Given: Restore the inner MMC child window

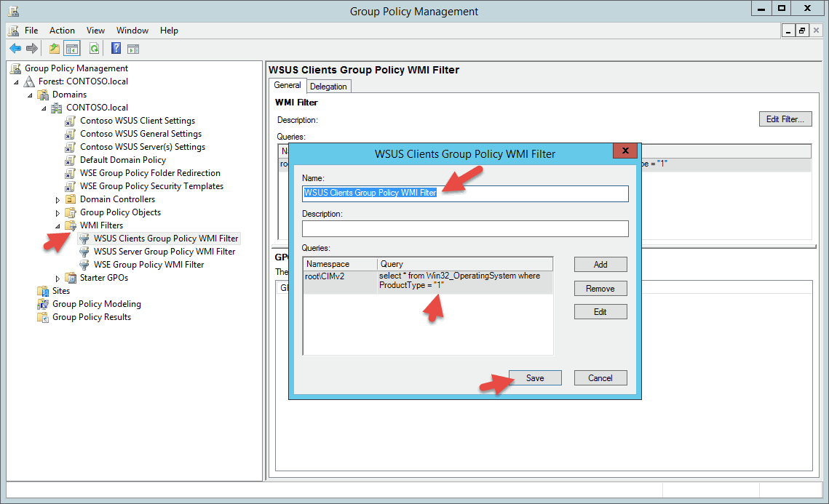Looking at the screenshot, I should coord(802,31).
